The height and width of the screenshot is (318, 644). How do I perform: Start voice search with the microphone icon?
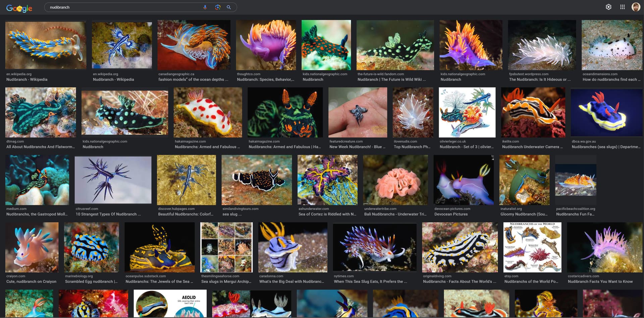[205, 7]
